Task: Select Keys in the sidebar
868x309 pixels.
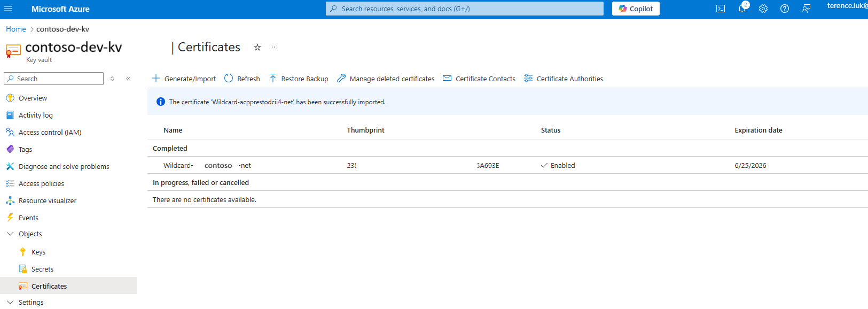Action: (38, 252)
